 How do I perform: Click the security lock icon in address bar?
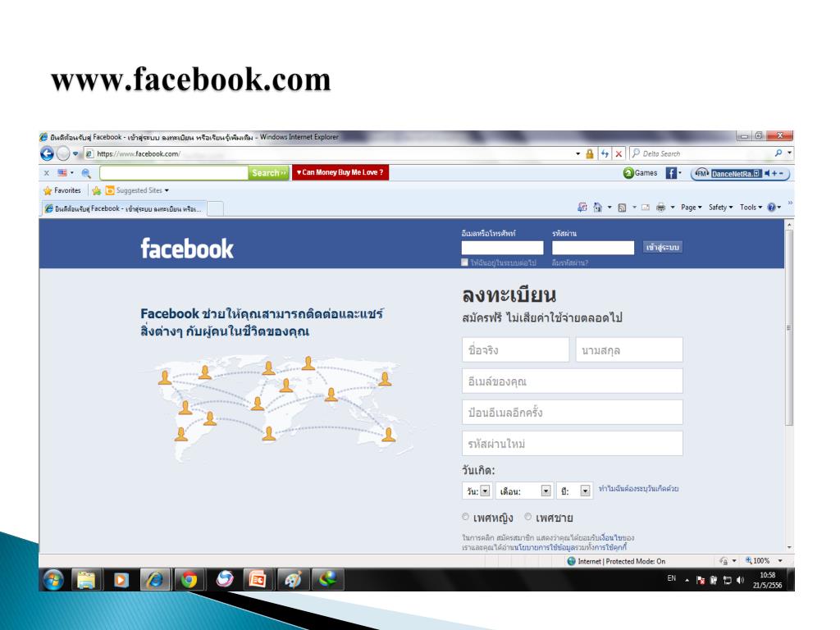pos(590,153)
